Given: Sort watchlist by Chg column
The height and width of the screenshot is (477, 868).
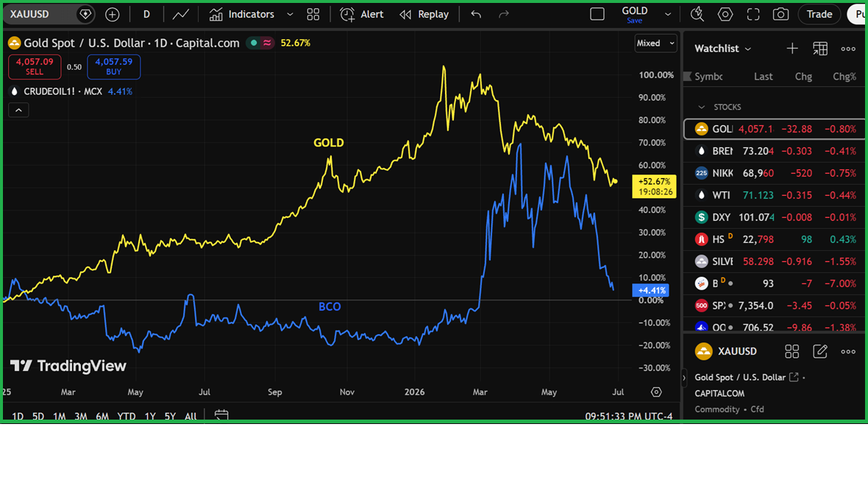Looking at the screenshot, I should (803, 77).
